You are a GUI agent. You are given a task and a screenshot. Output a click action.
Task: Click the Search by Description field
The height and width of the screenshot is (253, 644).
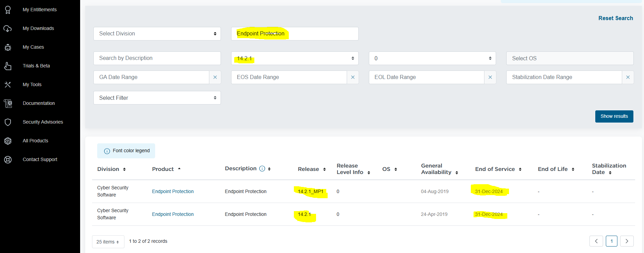coord(157,58)
